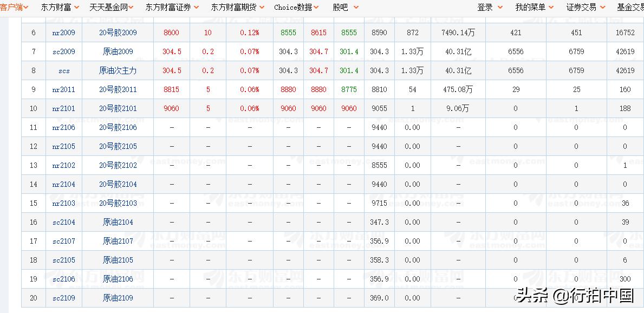Select the 0.12% change cell
644x313 pixels.
[x=250, y=32]
